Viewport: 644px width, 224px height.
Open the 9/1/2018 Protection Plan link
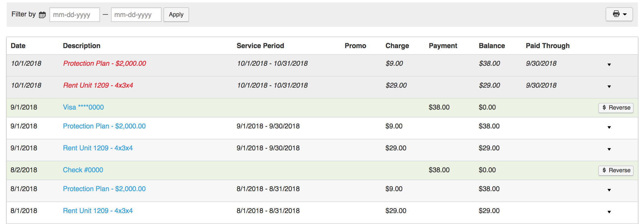tap(104, 126)
